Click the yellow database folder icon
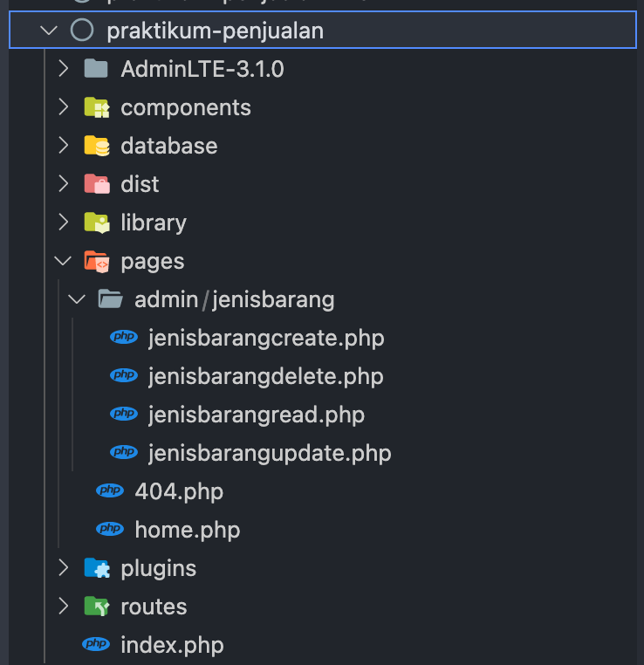The height and width of the screenshot is (665, 644). pyautogui.click(x=97, y=146)
